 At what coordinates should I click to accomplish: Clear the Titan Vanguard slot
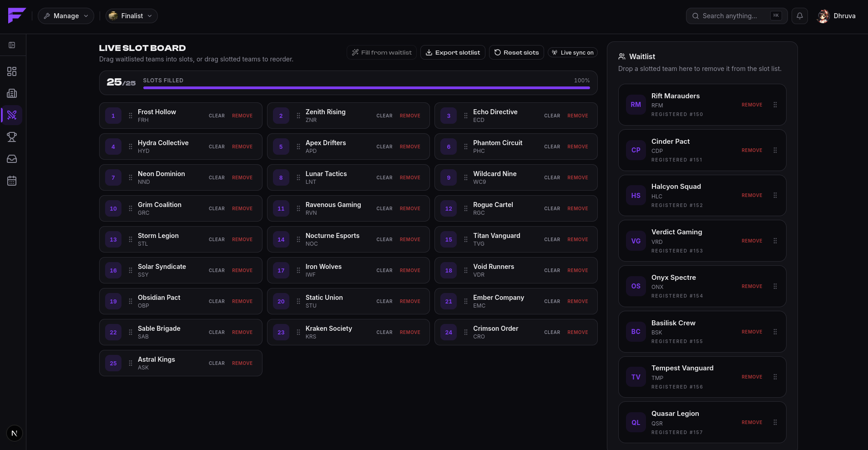tap(552, 239)
